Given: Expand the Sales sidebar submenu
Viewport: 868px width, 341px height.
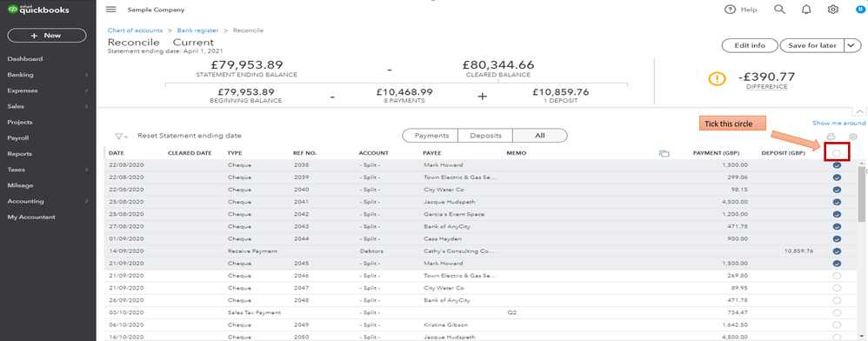Looking at the screenshot, I should click(86, 106).
